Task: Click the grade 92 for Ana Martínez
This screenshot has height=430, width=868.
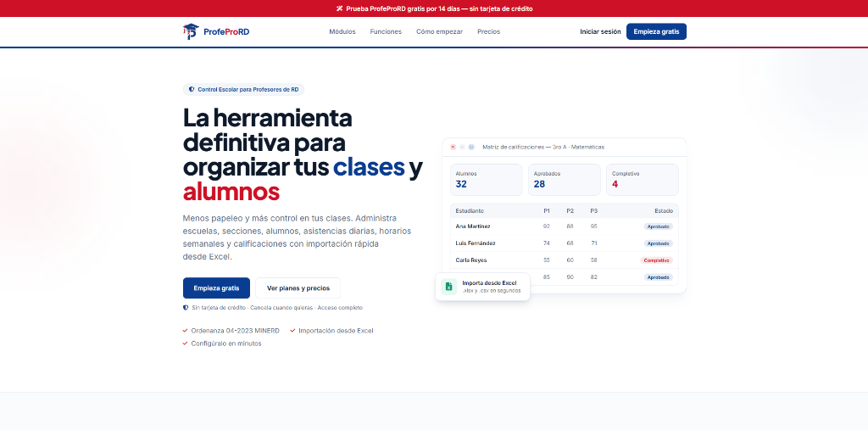Action: point(547,226)
